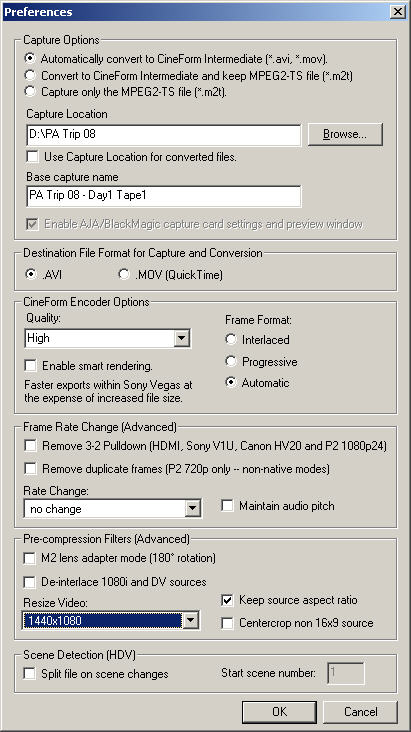This screenshot has width=411, height=732.
Task: Expand the Rate Change dropdown
Action: pyautogui.click(x=192, y=509)
